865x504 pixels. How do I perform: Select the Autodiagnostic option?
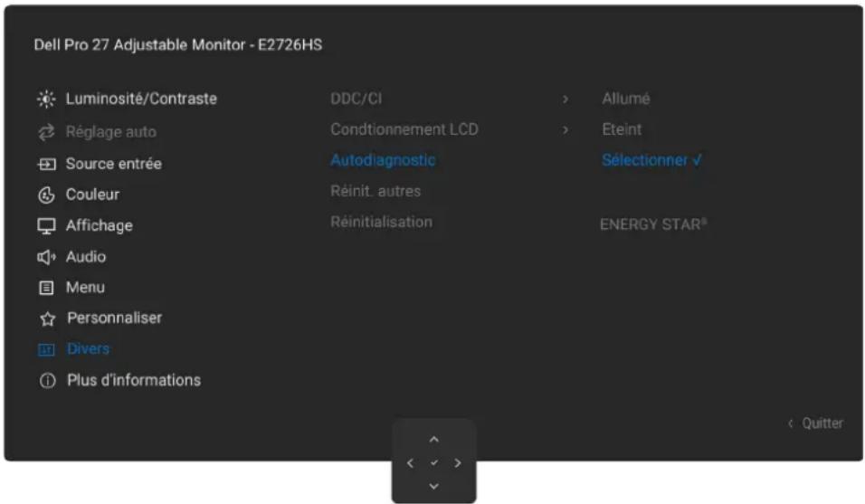click(383, 160)
